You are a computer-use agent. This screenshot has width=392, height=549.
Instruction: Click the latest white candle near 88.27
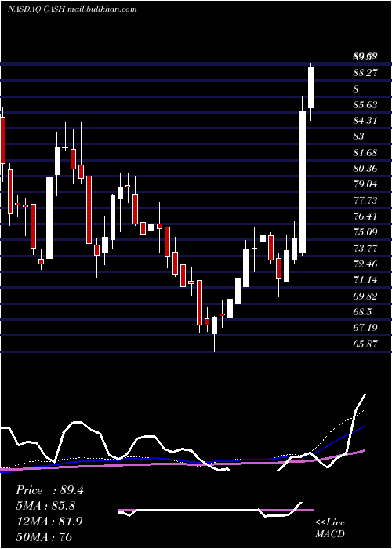coord(310,87)
